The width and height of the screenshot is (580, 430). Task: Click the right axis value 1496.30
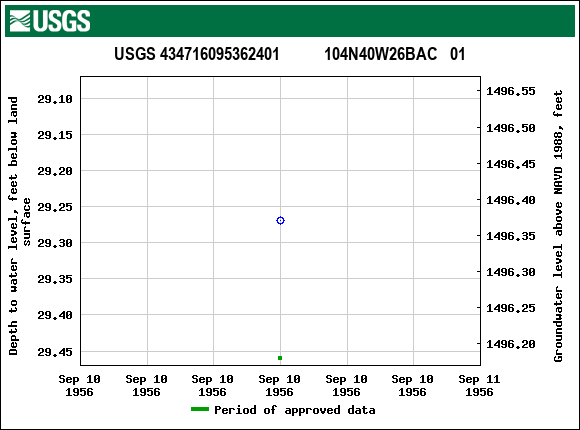click(x=510, y=272)
